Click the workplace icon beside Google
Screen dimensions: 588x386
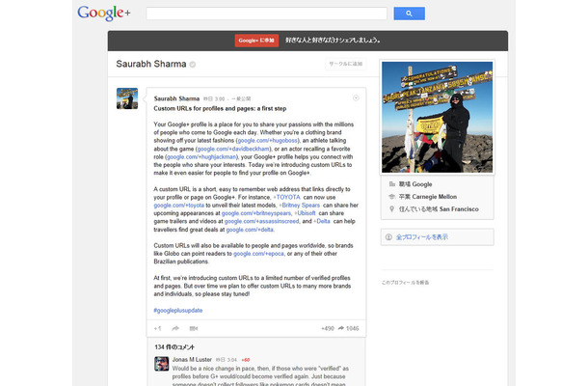392,184
